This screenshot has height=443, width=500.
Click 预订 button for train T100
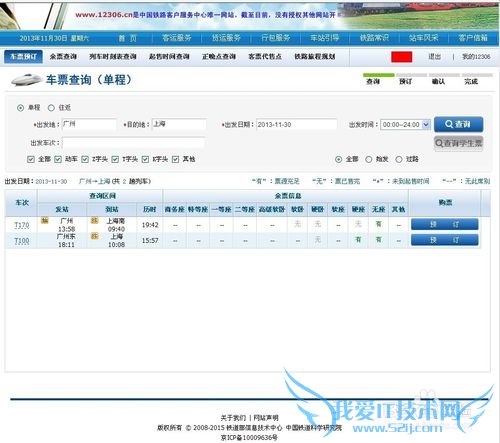click(445, 240)
